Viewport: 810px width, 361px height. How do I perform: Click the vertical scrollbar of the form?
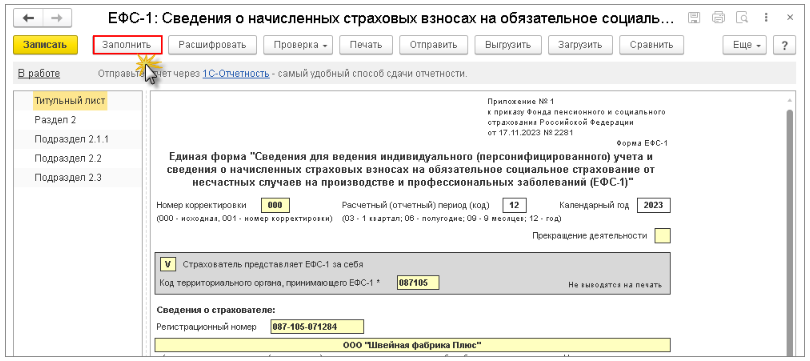click(790, 232)
